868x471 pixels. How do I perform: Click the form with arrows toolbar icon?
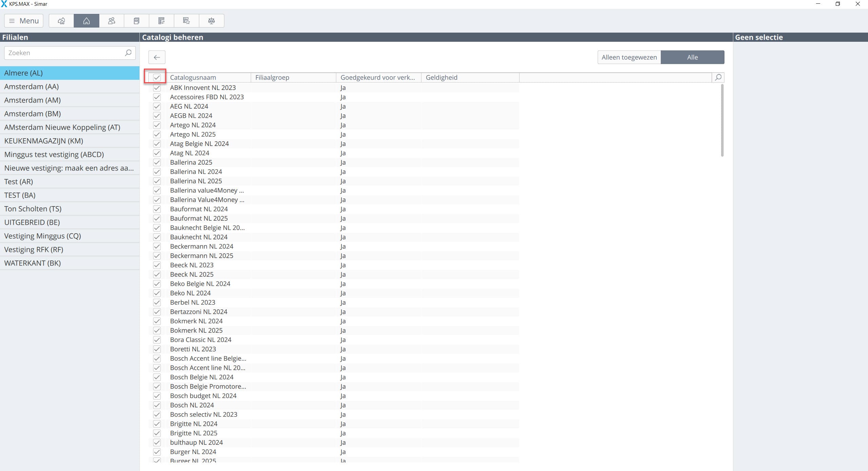(x=162, y=21)
